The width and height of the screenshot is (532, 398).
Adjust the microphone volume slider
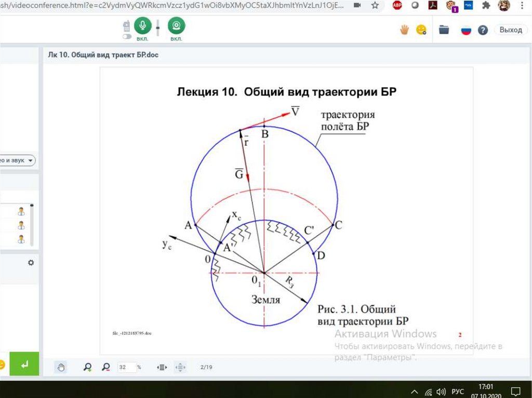point(158,28)
